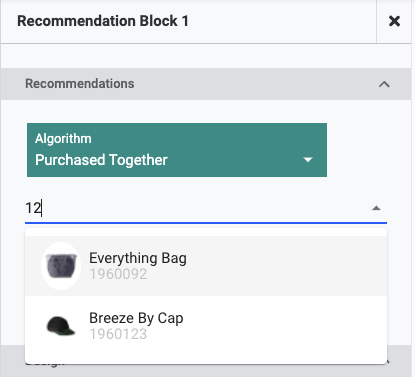
Task: Choose the black cap product row
Action: (206, 326)
